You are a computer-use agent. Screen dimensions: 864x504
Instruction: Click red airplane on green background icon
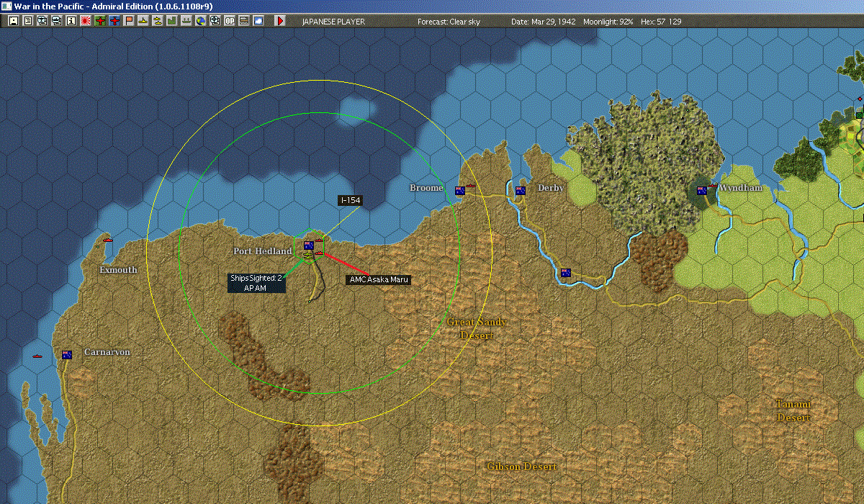(100, 21)
